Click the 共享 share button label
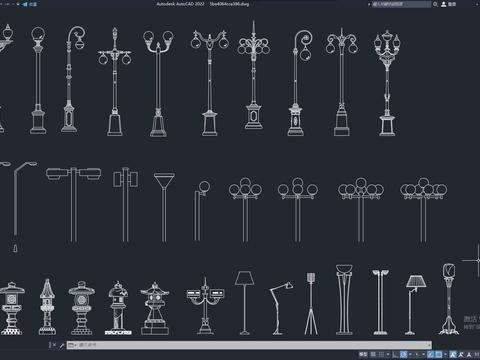 coord(33,4)
